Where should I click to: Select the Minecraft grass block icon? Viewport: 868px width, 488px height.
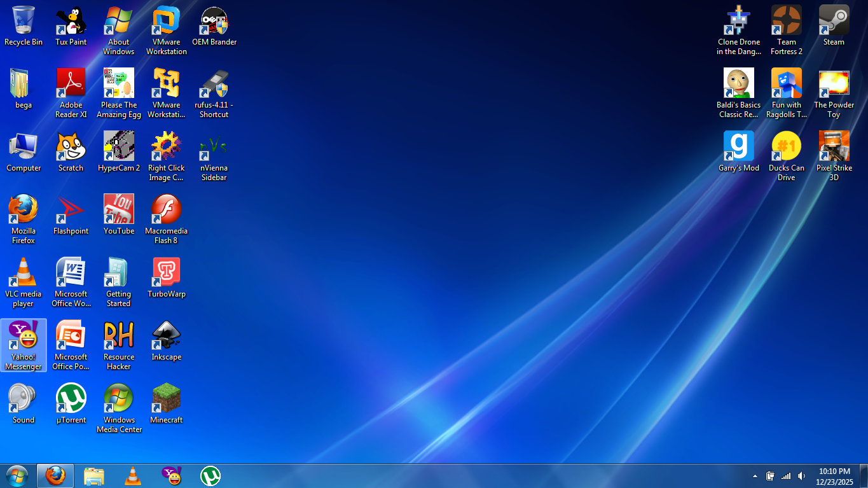click(166, 400)
